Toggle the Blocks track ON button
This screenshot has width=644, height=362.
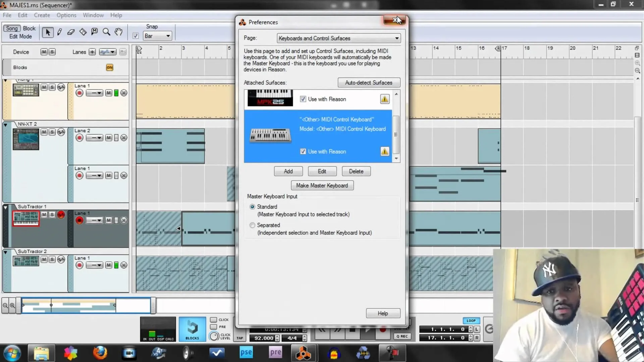click(x=110, y=67)
